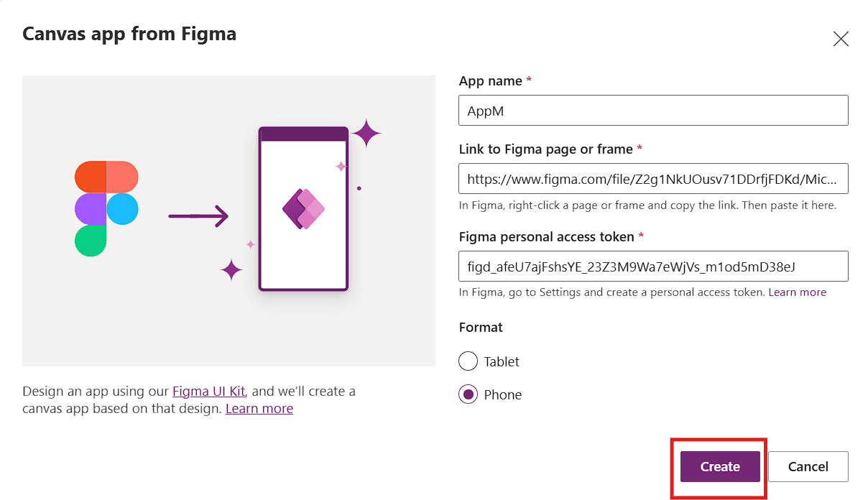Viewport: 868px width, 500px height.
Task: Cancel the Figma app creation
Action: pos(808,467)
